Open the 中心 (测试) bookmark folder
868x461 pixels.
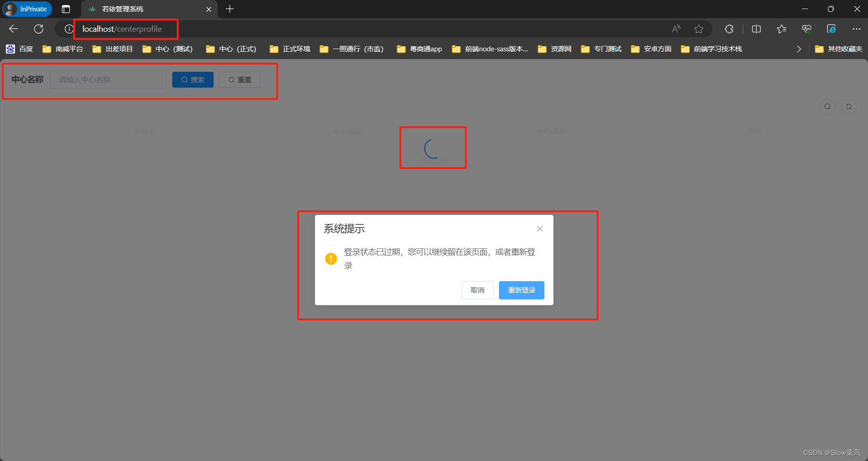[168, 49]
